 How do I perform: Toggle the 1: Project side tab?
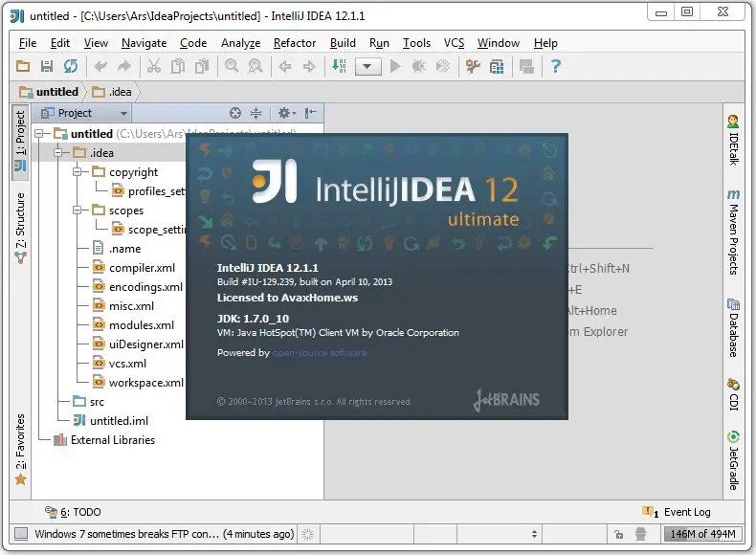tap(20, 142)
